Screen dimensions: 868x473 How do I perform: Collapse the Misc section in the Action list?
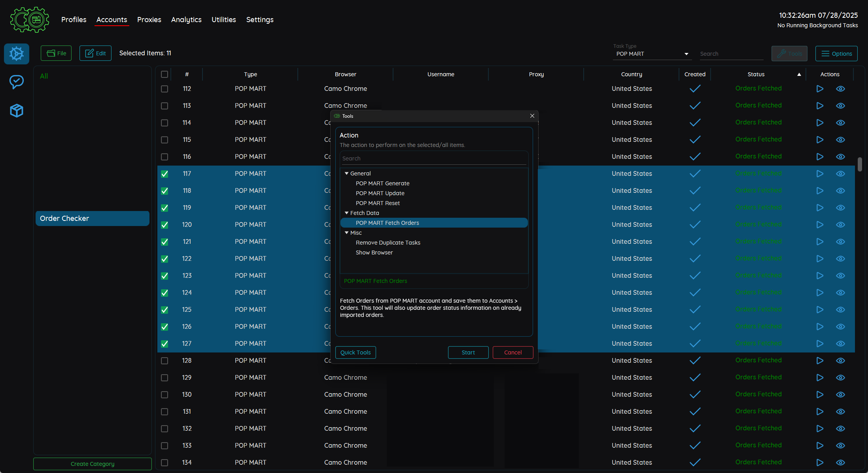[x=347, y=233]
